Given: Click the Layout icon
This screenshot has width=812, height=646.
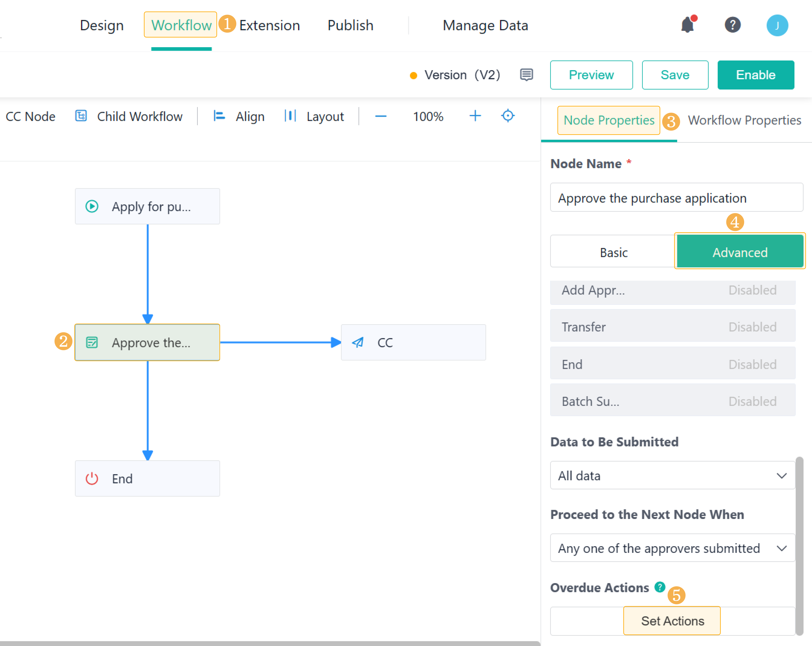Looking at the screenshot, I should (x=290, y=116).
